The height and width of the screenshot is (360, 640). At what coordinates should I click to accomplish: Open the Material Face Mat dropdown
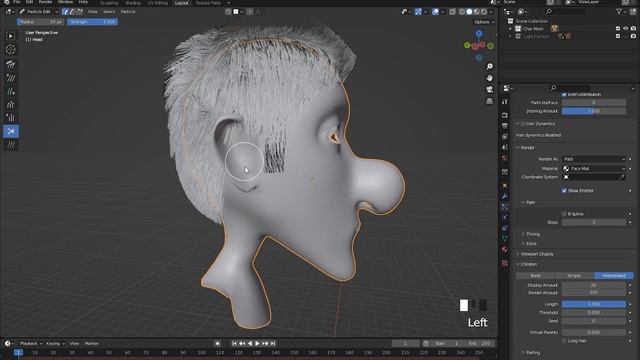pos(594,169)
